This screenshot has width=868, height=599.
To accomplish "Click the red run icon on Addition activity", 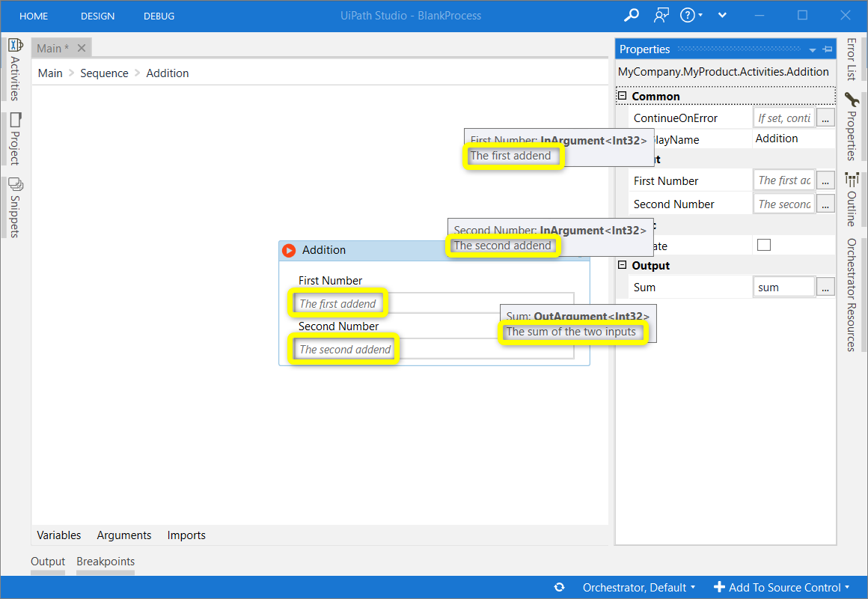I will (x=289, y=250).
